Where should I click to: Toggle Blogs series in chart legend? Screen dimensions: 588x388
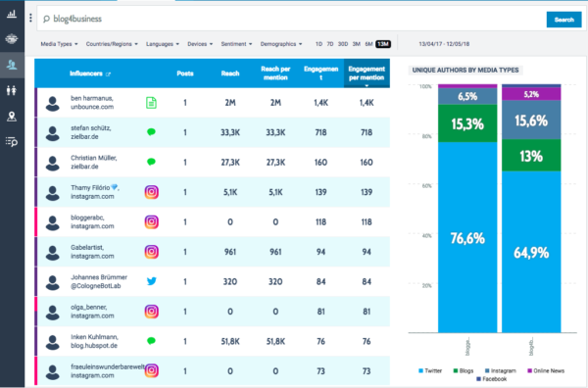[464, 370]
